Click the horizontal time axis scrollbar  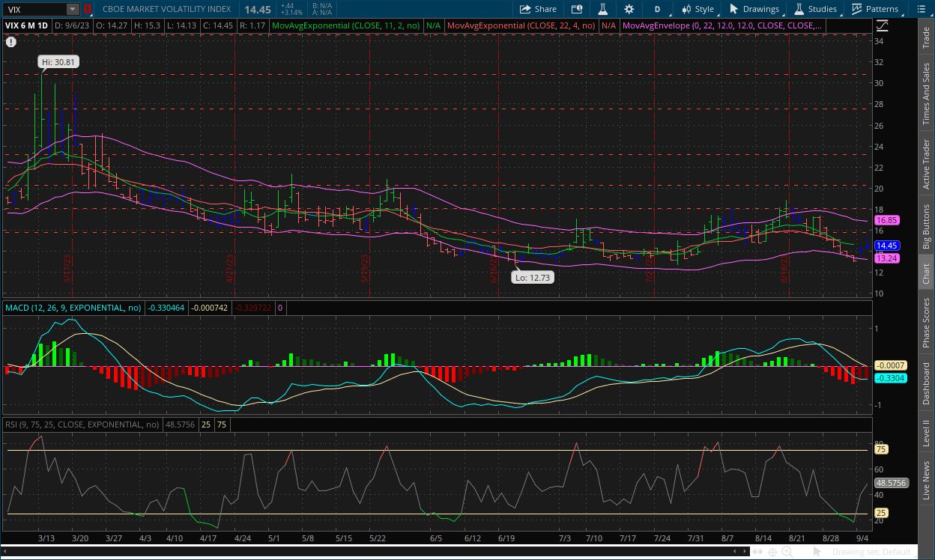[375, 553]
